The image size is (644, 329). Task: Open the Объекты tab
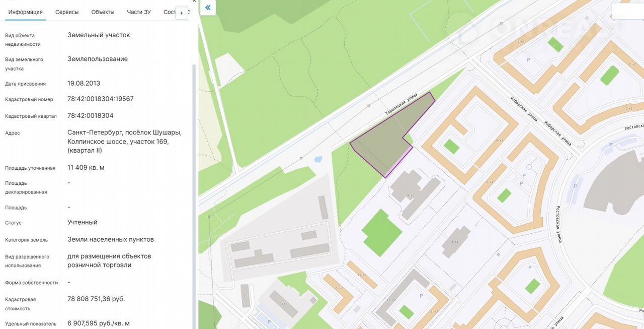tap(103, 12)
